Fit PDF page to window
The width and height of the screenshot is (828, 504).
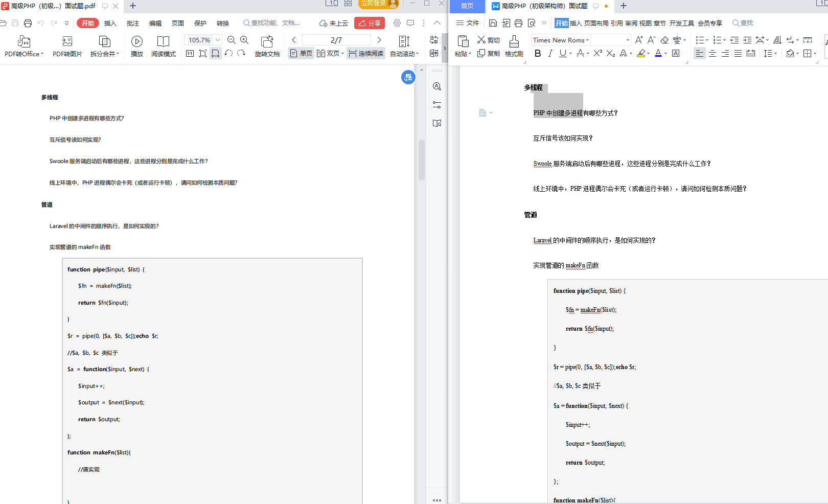[x=203, y=53]
